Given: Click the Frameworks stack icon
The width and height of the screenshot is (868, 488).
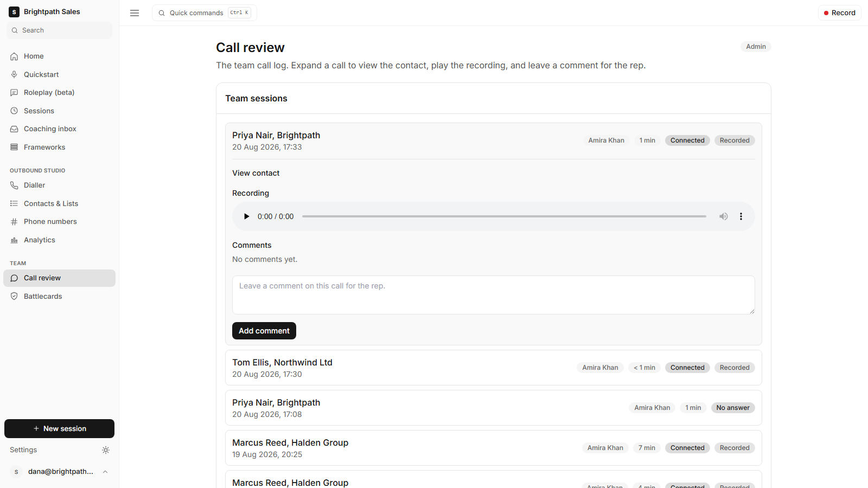Looking at the screenshot, I should [14, 147].
